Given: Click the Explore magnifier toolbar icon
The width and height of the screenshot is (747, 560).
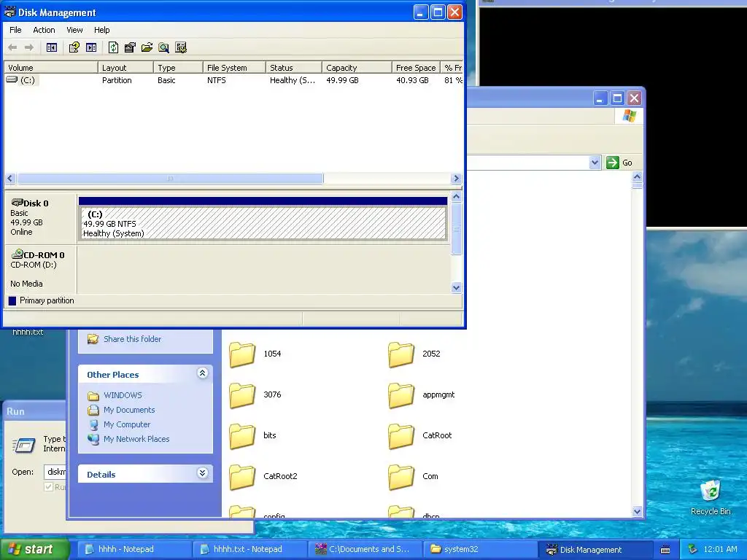Looking at the screenshot, I should click(163, 47).
